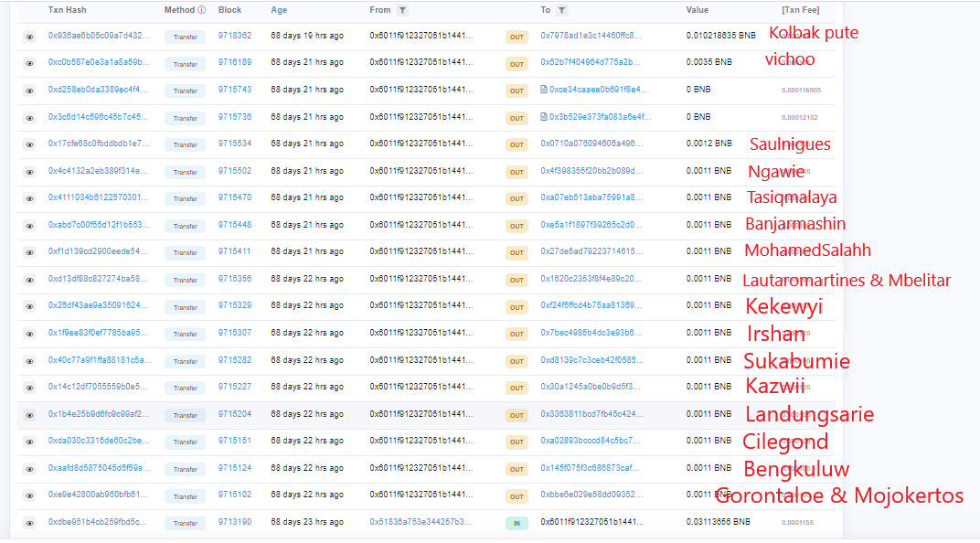The height and width of the screenshot is (543, 980).
Task: Click the Block column header
Action: (x=230, y=10)
